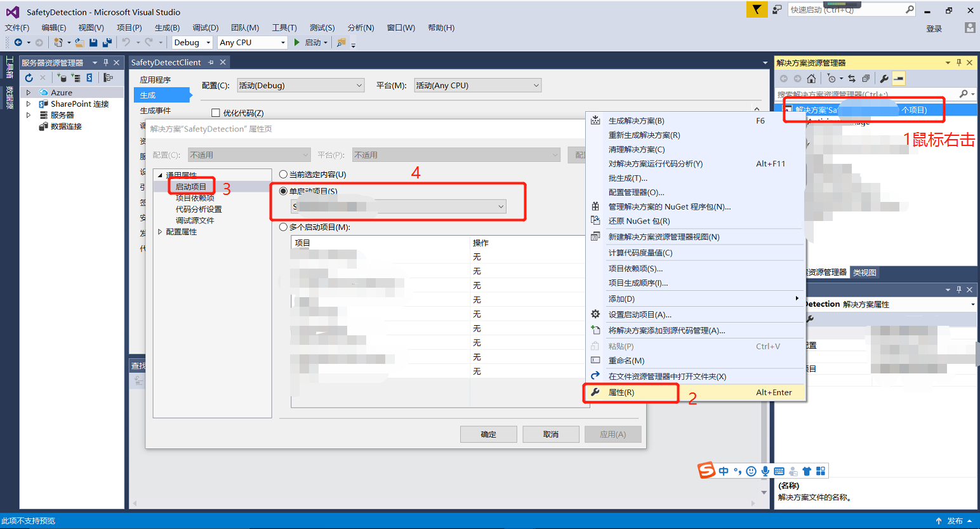Select the 当前选定内容(U) radio button
This screenshot has width=980, height=529.
point(284,175)
